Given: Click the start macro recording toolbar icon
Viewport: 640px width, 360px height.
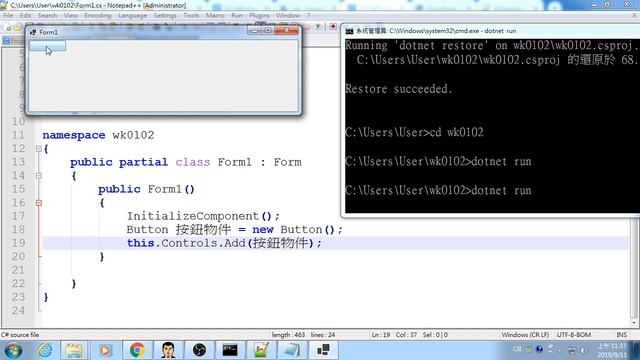Looking at the screenshot, I should (x=333, y=27).
